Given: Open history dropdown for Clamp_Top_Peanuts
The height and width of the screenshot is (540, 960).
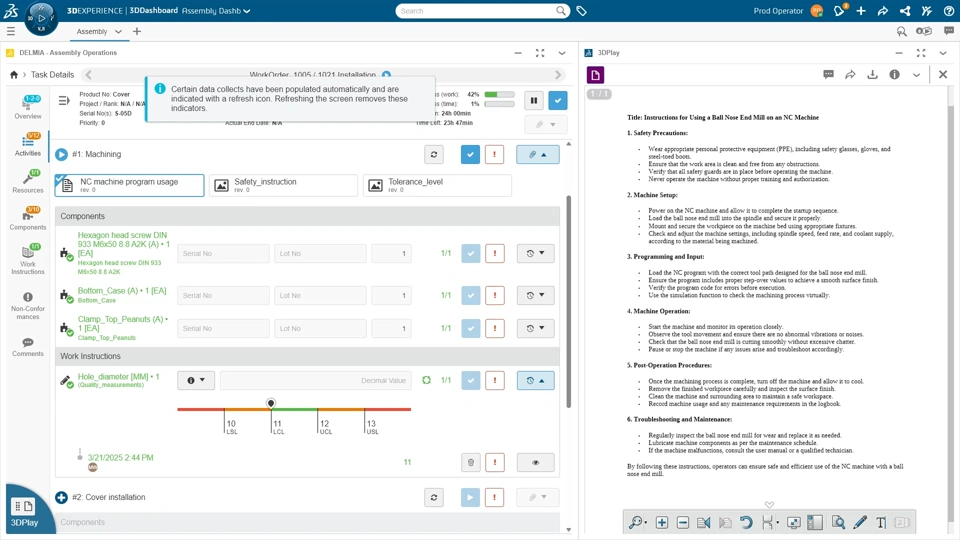Looking at the screenshot, I should pos(536,328).
